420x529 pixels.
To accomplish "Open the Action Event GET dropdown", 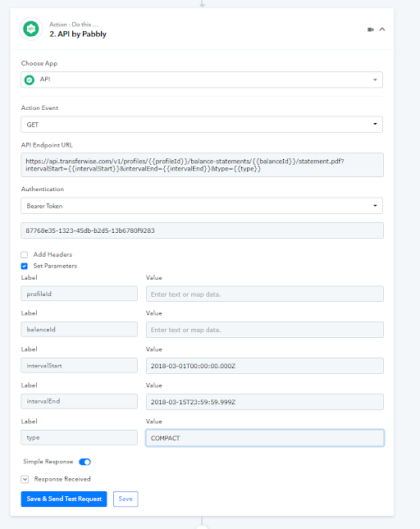I will point(202,125).
